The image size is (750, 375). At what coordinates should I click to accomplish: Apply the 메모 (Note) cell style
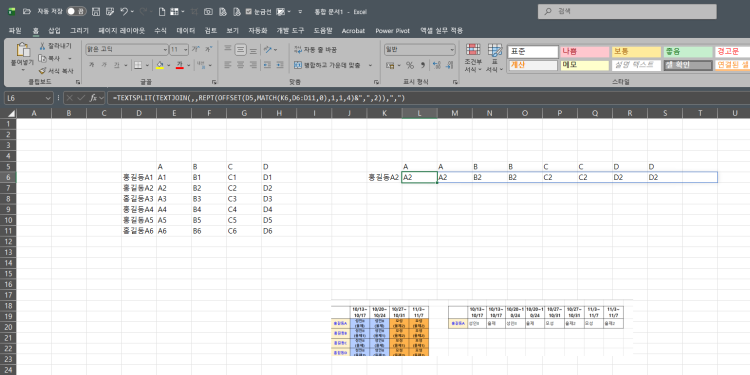point(585,65)
